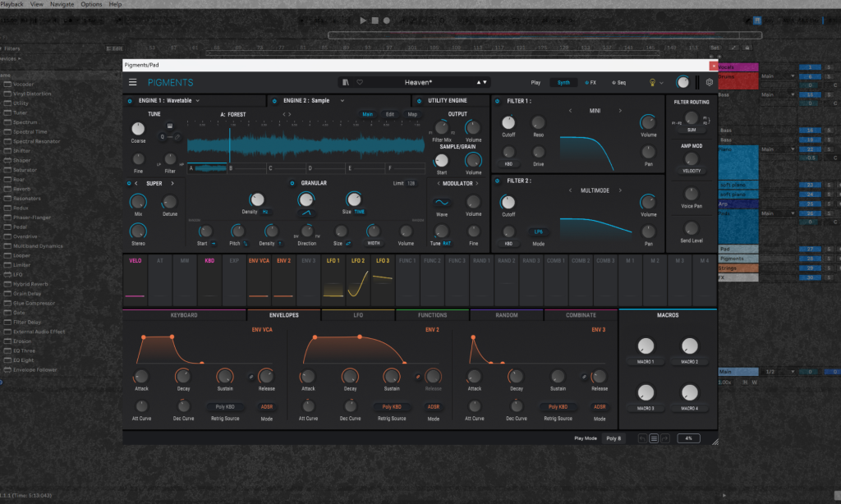841x504 pixels.
Task: Click the SUM filter routing button
Action: pyautogui.click(x=692, y=130)
